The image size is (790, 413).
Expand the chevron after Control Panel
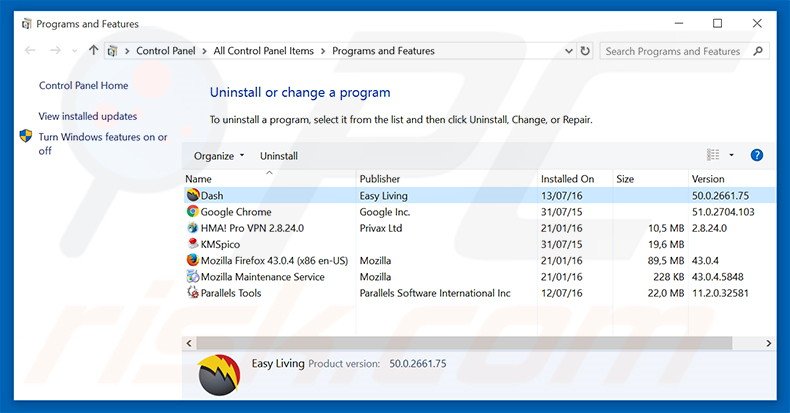pyautogui.click(x=204, y=51)
